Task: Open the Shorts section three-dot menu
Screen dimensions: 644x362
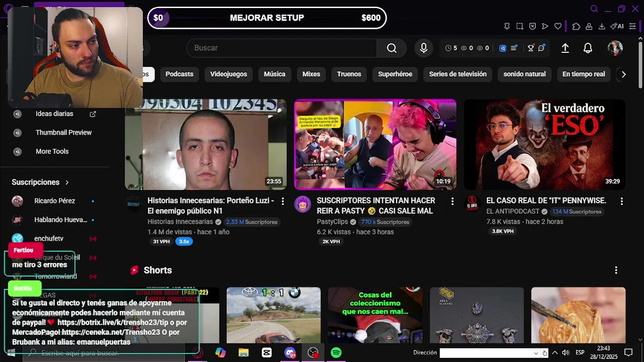Action: coord(616,270)
